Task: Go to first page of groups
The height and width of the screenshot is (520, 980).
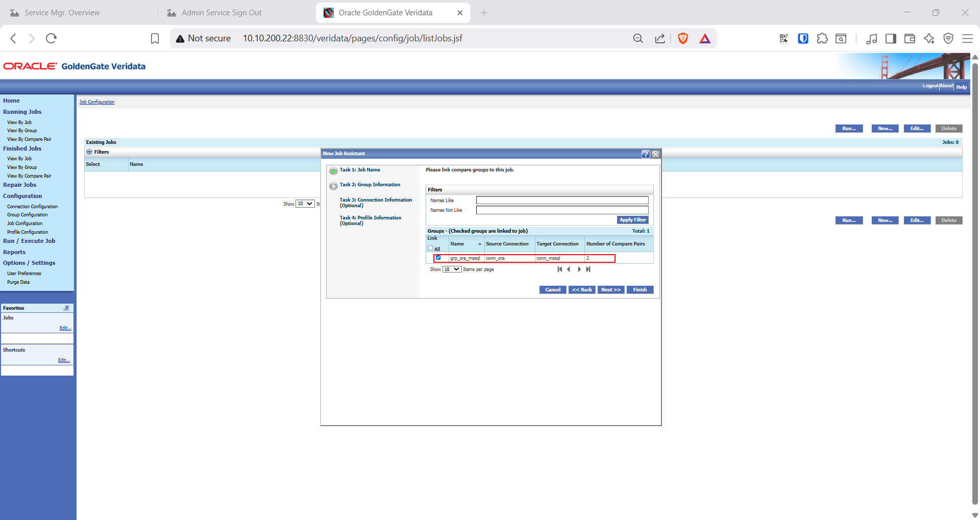Action: 560,269
